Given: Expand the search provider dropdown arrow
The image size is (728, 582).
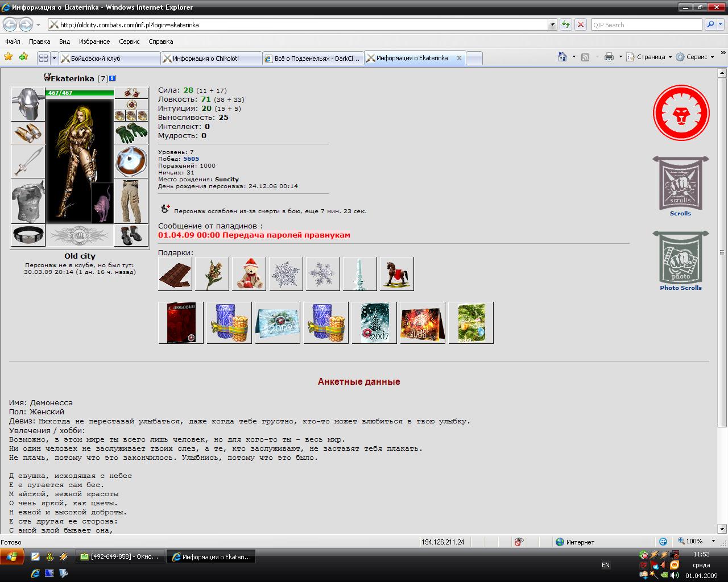Looking at the screenshot, I should 721,25.
